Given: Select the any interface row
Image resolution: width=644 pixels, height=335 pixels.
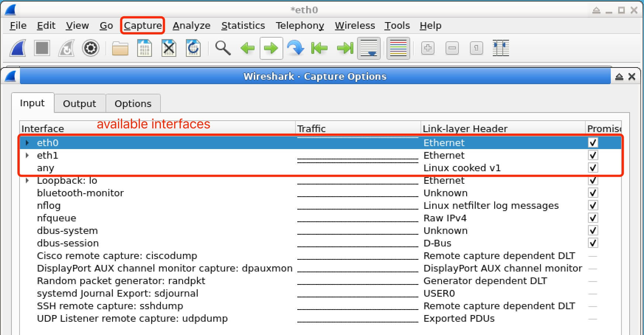Looking at the screenshot, I should [148, 168].
